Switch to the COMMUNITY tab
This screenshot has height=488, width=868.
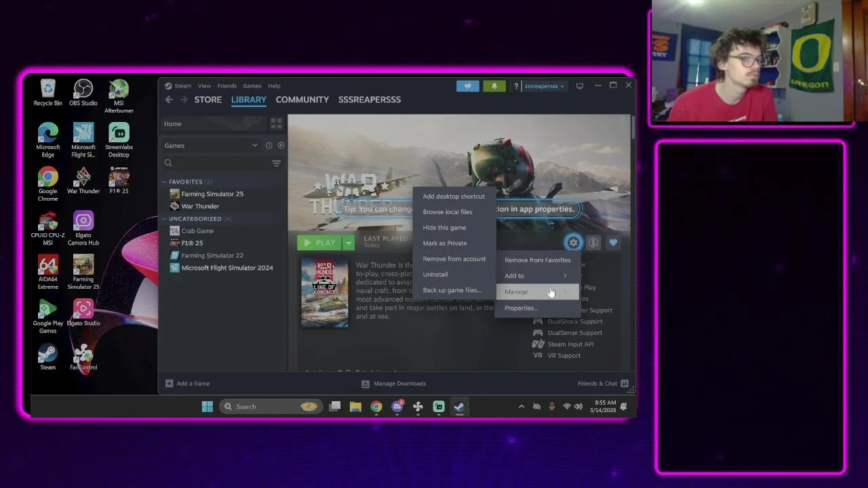point(302,100)
